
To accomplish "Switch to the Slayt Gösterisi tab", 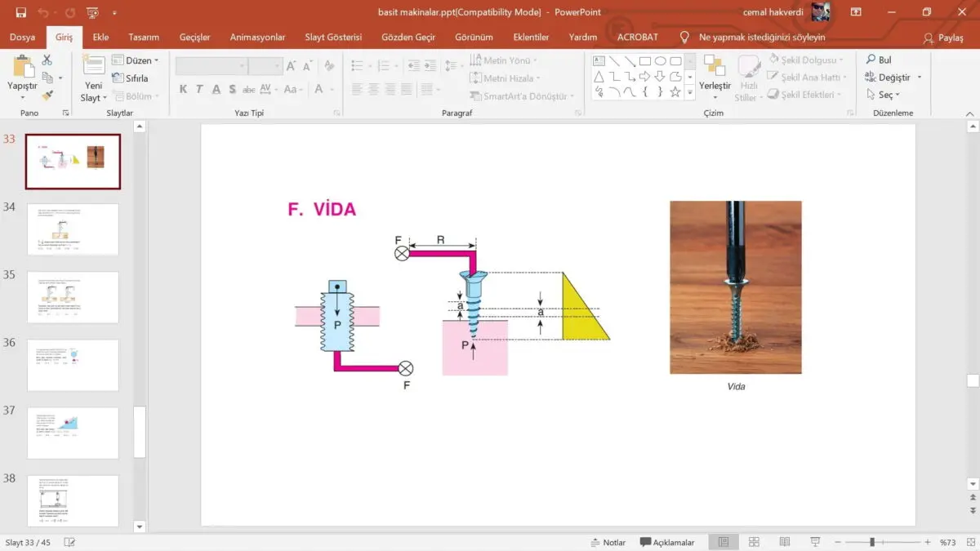I will [333, 38].
